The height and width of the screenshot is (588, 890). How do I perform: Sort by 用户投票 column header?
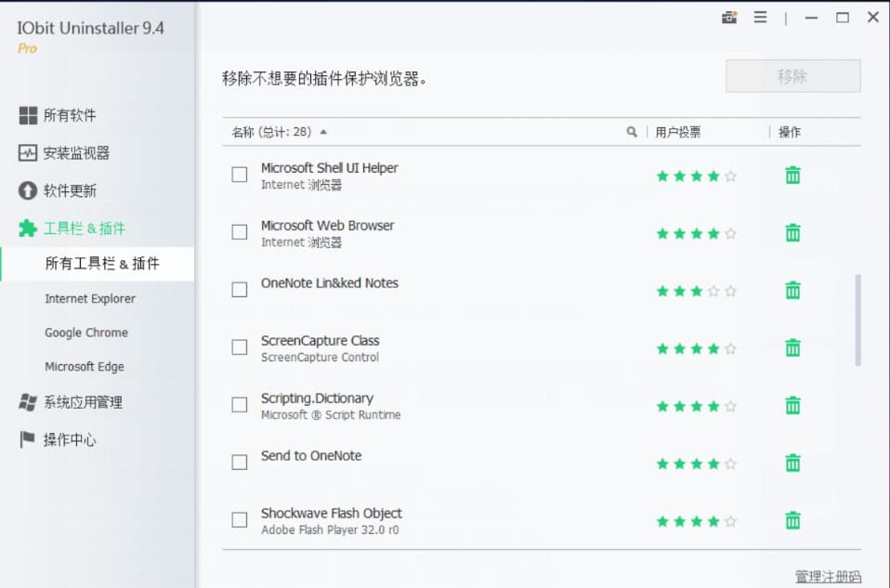[x=677, y=132]
